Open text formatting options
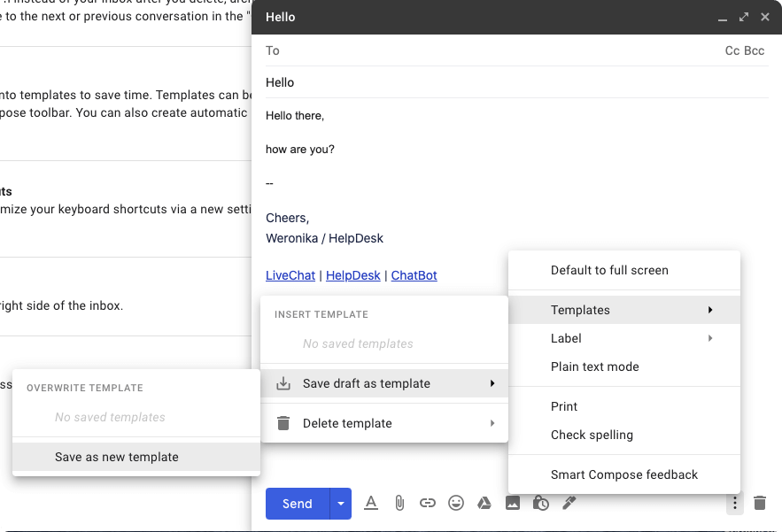 tap(371, 503)
